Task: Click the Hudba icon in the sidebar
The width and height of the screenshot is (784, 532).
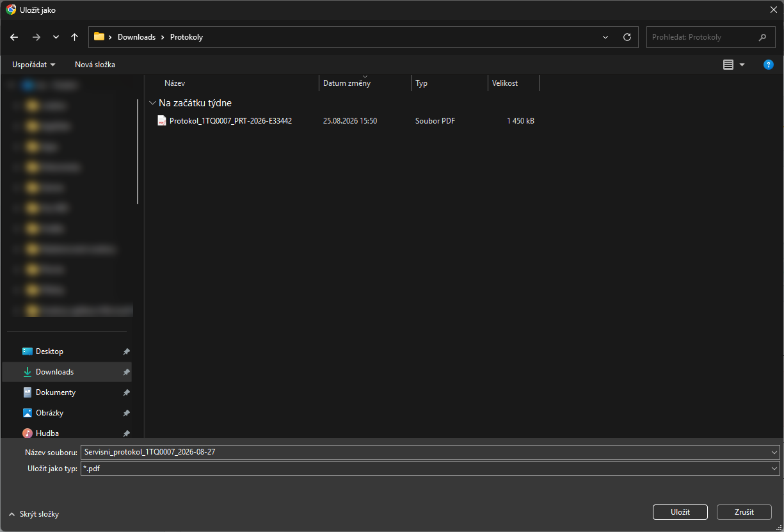Action: 28,433
